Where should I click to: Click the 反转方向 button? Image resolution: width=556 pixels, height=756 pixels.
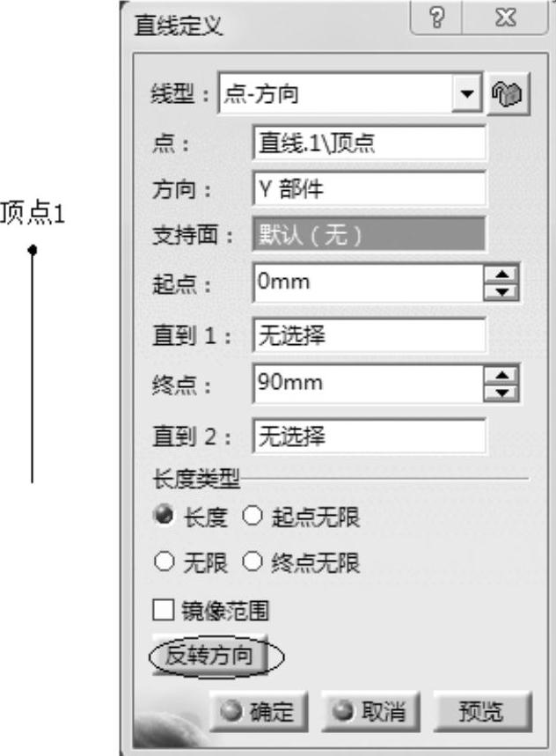[211, 656]
